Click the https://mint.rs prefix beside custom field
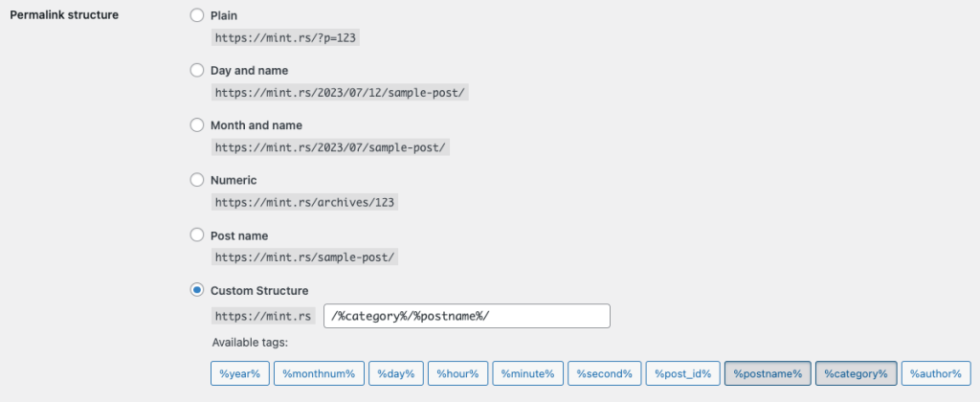 [263, 317]
